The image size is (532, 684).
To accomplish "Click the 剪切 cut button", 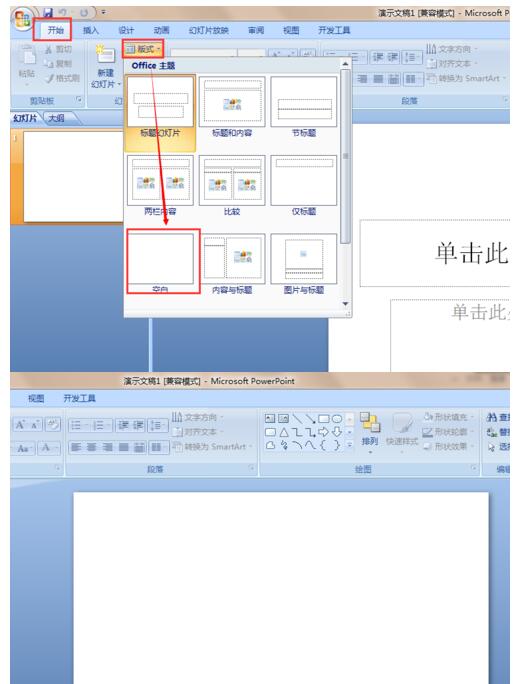I will (x=58, y=49).
